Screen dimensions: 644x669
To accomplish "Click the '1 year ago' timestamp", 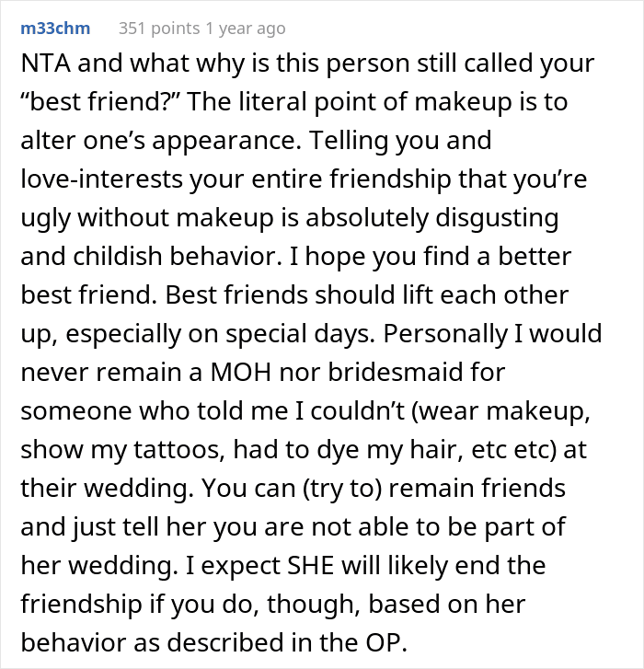I will pos(246,29).
